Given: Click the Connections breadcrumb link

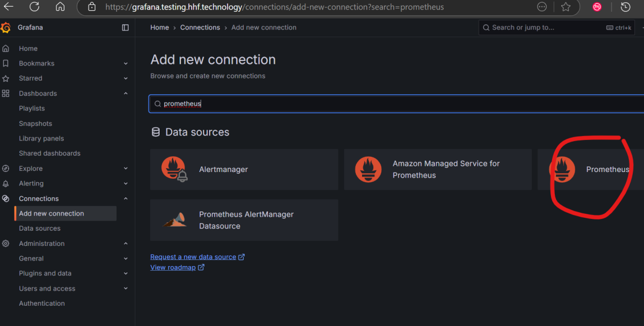Looking at the screenshot, I should pyautogui.click(x=200, y=28).
